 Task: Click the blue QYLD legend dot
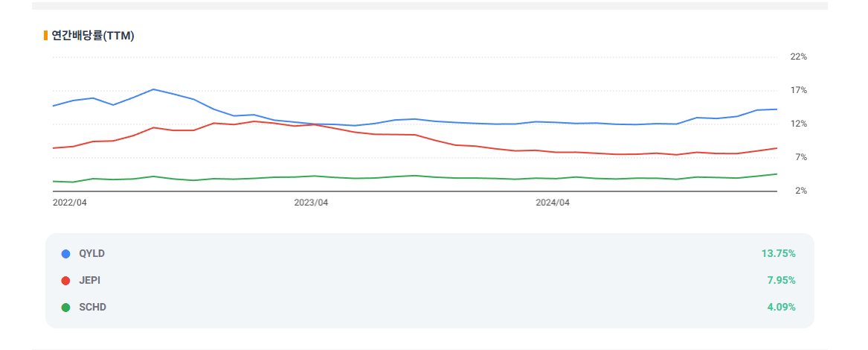(x=66, y=254)
